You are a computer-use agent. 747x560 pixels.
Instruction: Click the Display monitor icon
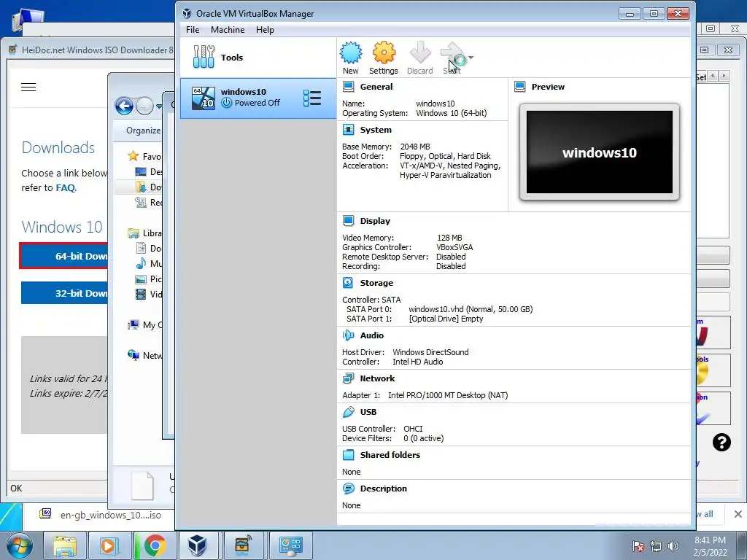coord(348,221)
